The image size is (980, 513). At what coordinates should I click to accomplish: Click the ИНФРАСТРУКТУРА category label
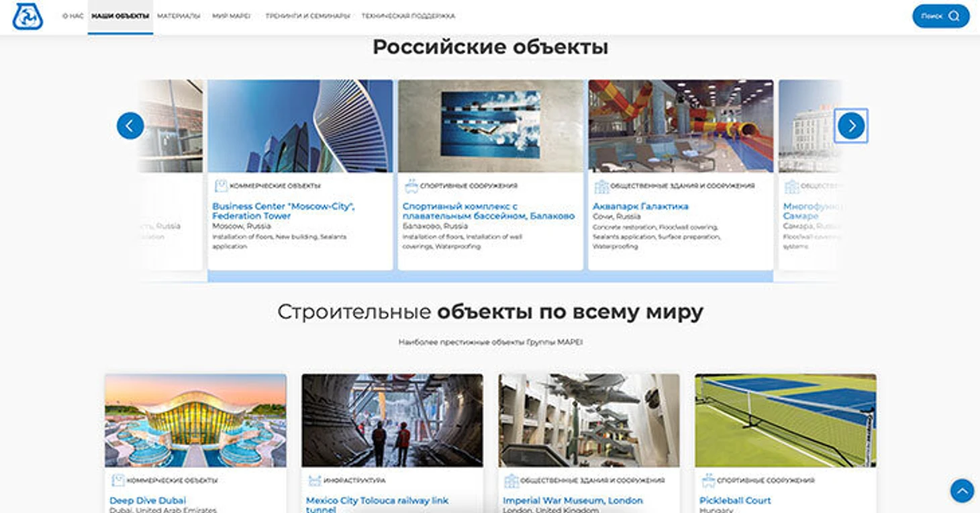pyautogui.click(x=354, y=481)
